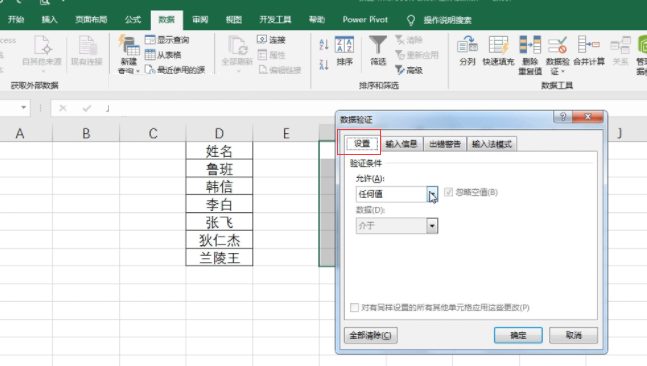Expand the Name Box dropdown arrow
647x366 pixels.
point(24,108)
